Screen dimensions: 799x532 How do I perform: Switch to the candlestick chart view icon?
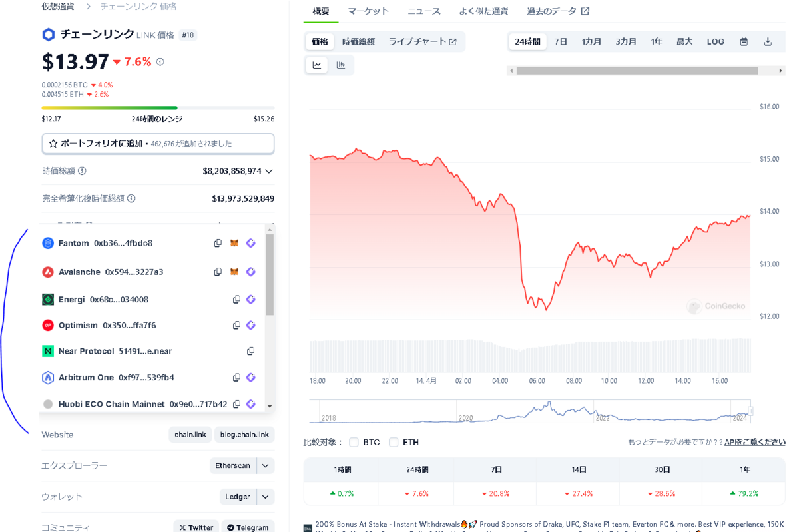[341, 65]
